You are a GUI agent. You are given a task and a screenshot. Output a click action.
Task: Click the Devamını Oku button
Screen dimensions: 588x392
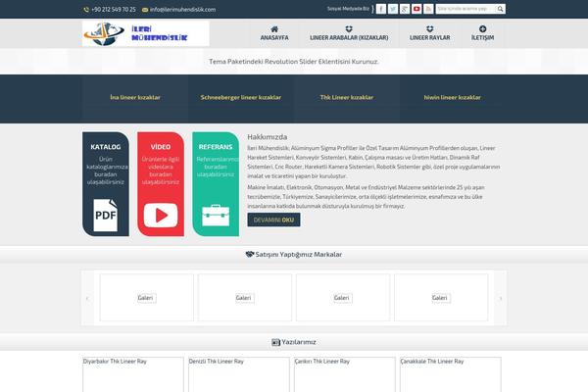[x=273, y=220]
